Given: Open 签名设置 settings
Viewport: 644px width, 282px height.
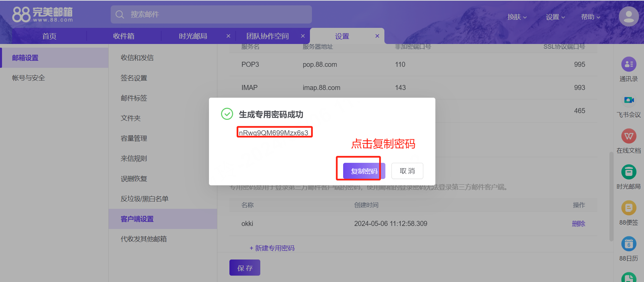Looking at the screenshot, I should click(x=163, y=78).
